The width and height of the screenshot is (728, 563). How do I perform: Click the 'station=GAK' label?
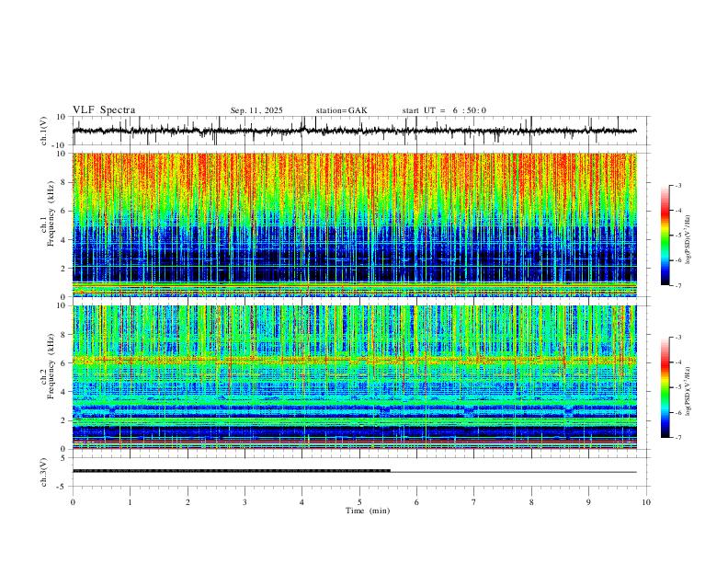(341, 110)
